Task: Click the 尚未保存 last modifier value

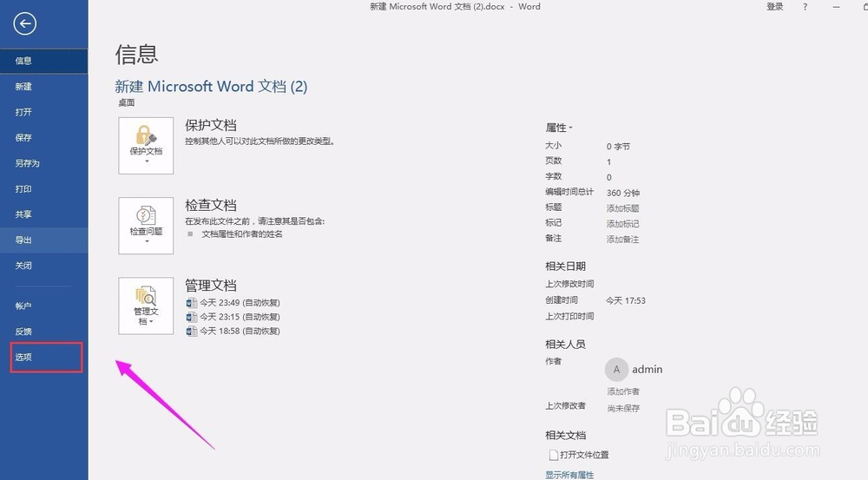Action: [623, 409]
